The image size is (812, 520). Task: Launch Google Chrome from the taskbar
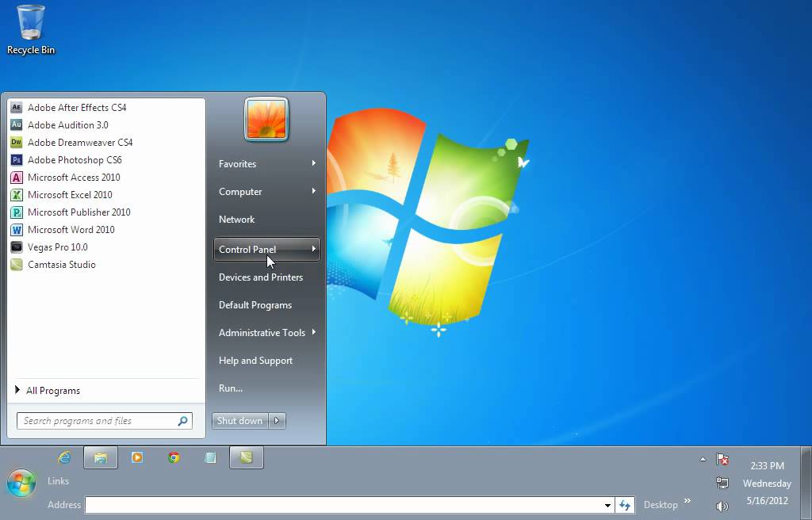click(x=174, y=457)
